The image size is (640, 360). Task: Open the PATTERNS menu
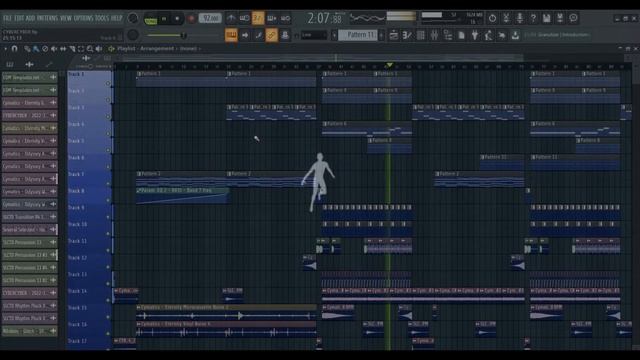click(48, 18)
